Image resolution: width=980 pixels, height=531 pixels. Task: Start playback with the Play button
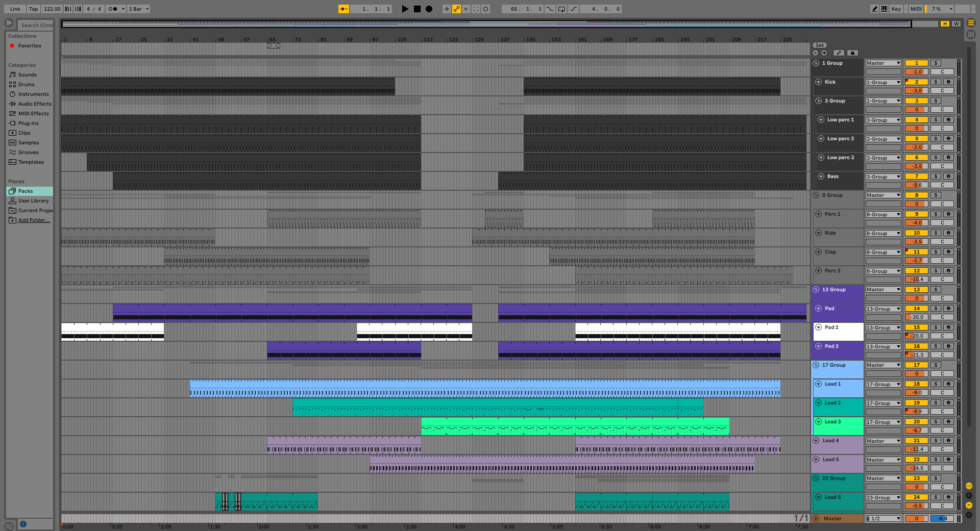click(405, 9)
